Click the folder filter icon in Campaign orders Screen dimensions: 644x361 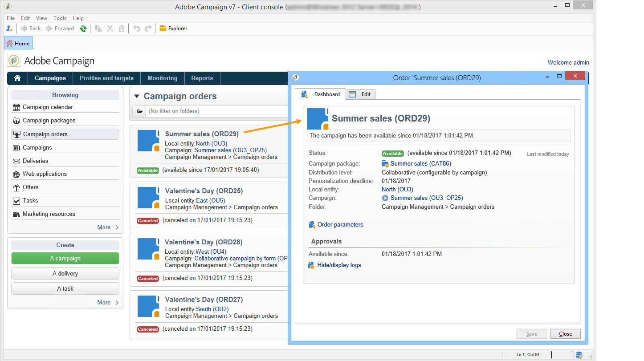click(x=139, y=111)
